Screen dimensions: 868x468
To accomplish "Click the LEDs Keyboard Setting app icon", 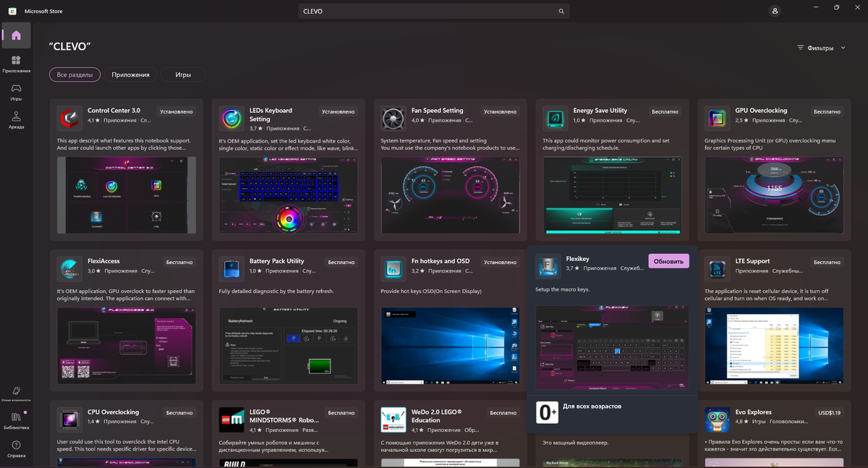I will click(231, 118).
